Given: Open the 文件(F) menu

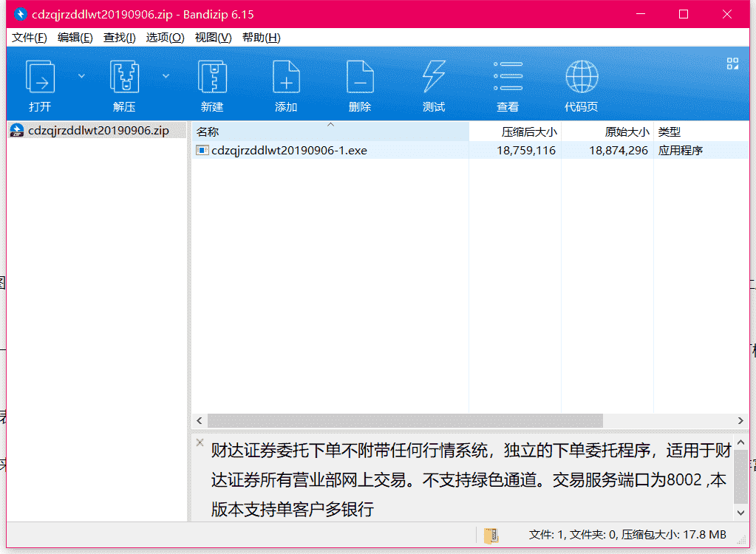Looking at the screenshot, I should click(30, 38).
